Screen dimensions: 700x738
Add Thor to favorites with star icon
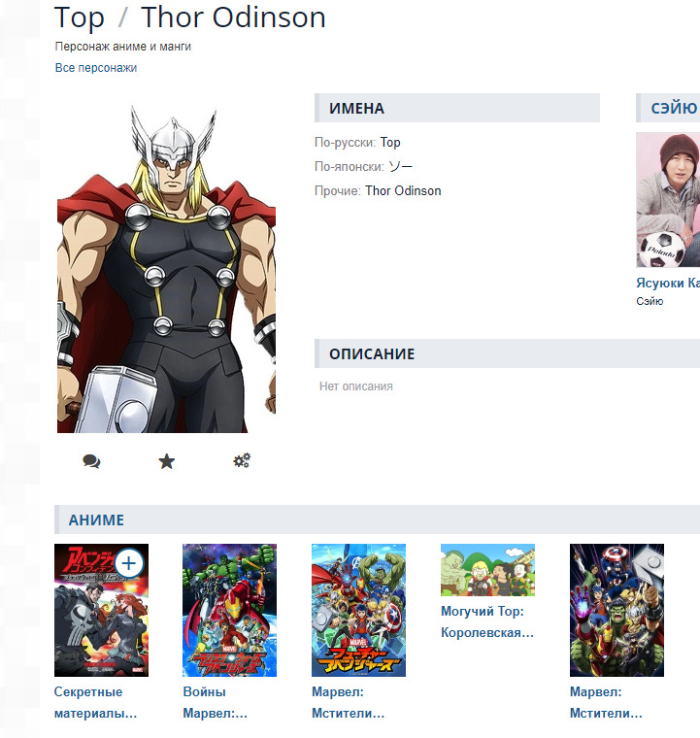tap(167, 461)
